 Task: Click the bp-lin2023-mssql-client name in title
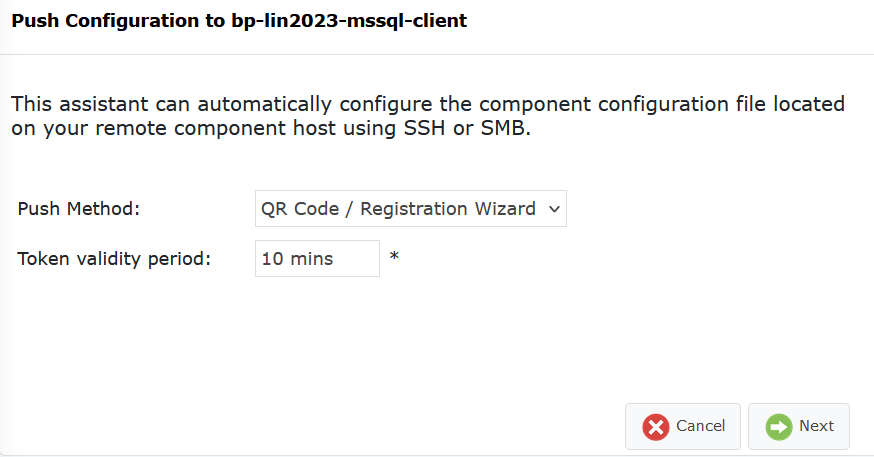[349, 21]
